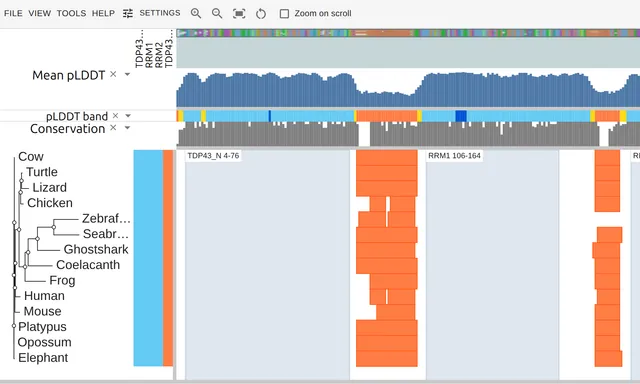Click the long orange pLDDT band segment

[x=387, y=116]
